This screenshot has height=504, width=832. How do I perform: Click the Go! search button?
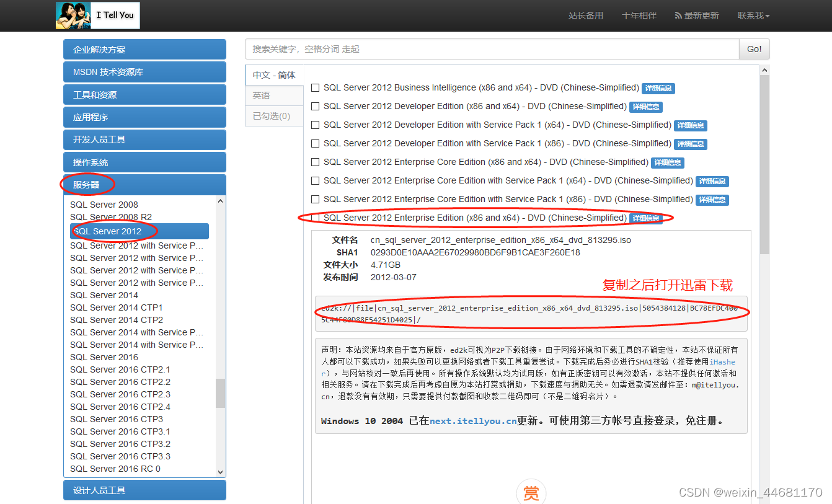coord(755,49)
